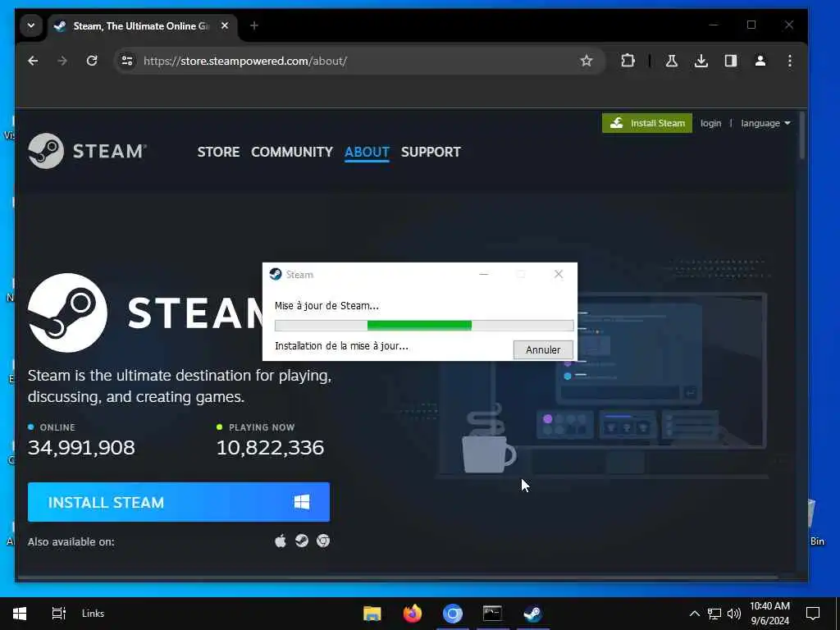Select the Steam, The Ultimate Online Game tab

click(141, 25)
